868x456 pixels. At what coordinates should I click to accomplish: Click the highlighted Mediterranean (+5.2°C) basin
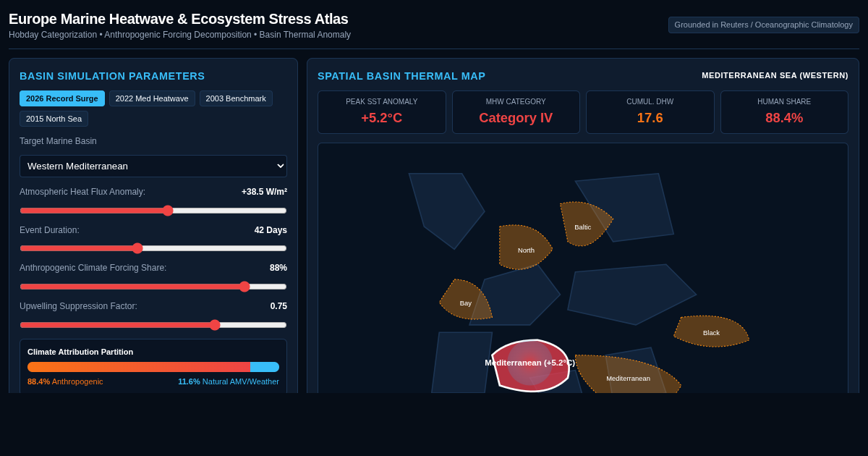coord(530,364)
